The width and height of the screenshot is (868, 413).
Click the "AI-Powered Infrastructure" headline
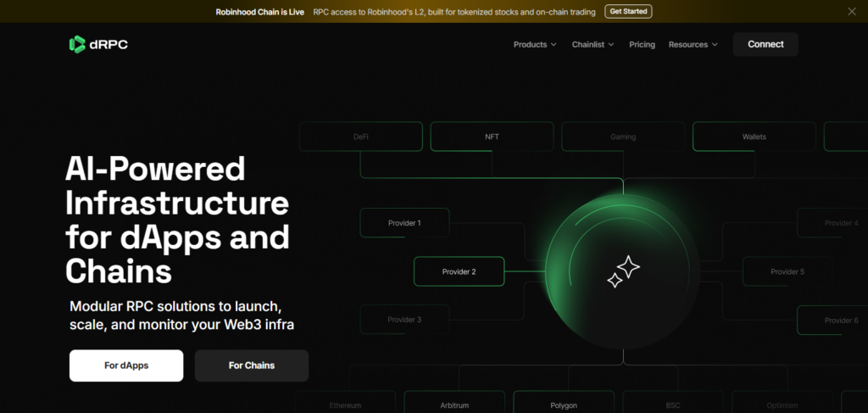177,220
